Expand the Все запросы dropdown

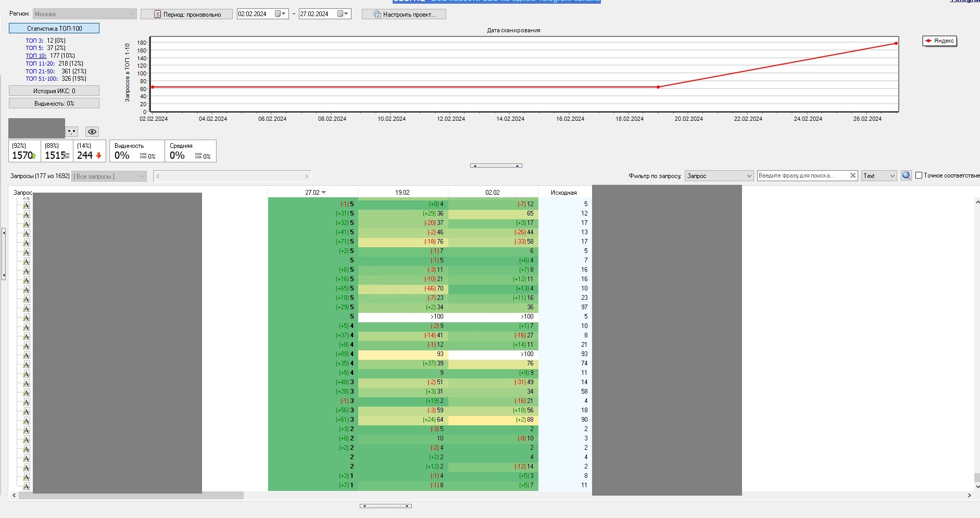coord(109,176)
